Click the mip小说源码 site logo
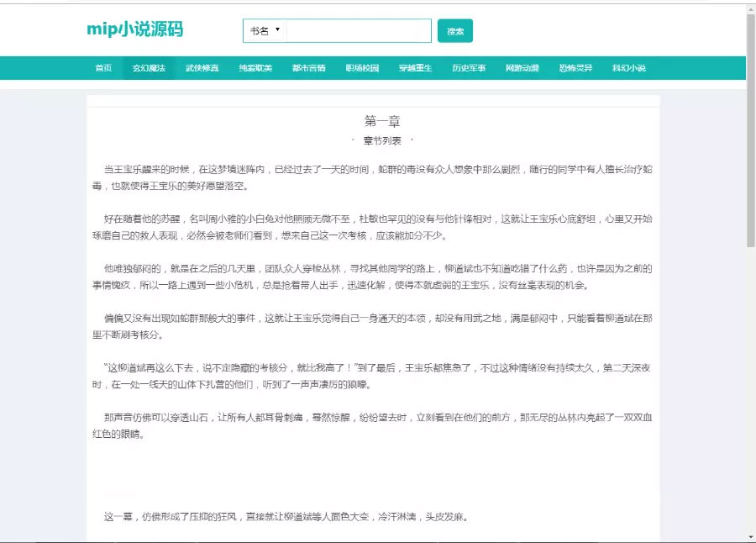The image size is (756, 543). 134,29
